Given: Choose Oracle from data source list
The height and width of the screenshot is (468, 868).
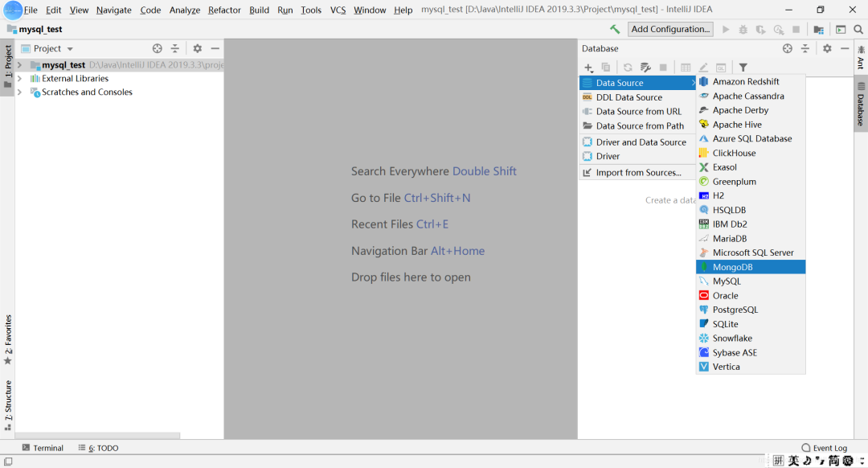Looking at the screenshot, I should pyautogui.click(x=751, y=296).
